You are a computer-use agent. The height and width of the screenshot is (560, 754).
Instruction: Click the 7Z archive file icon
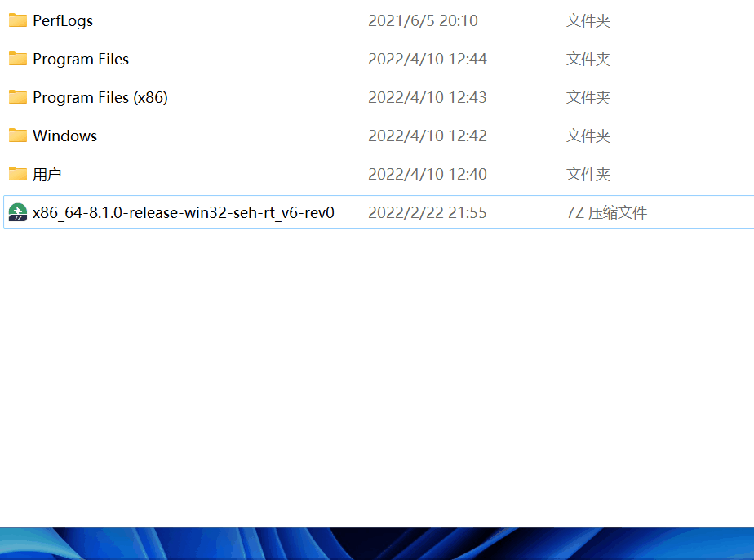pos(18,212)
